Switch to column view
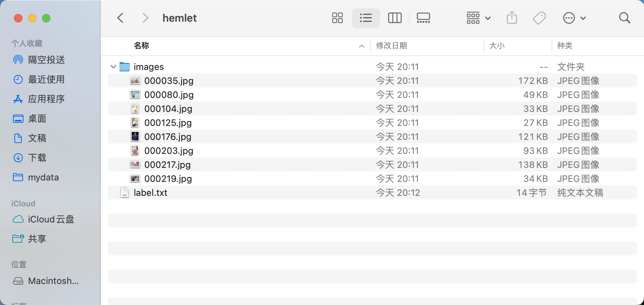This screenshot has height=305, width=644. (x=394, y=18)
